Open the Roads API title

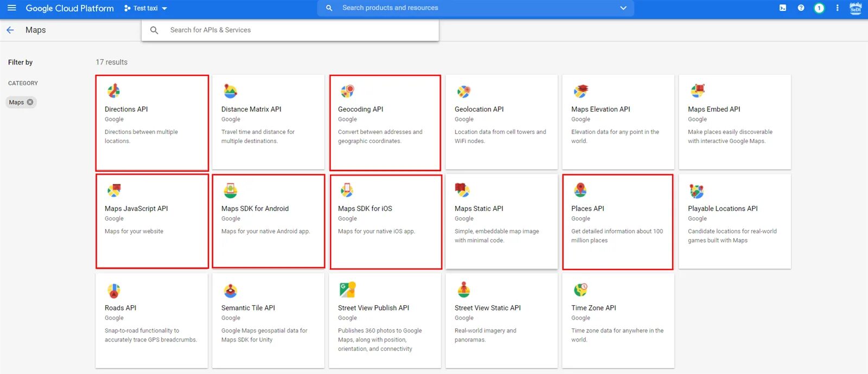[120, 307]
